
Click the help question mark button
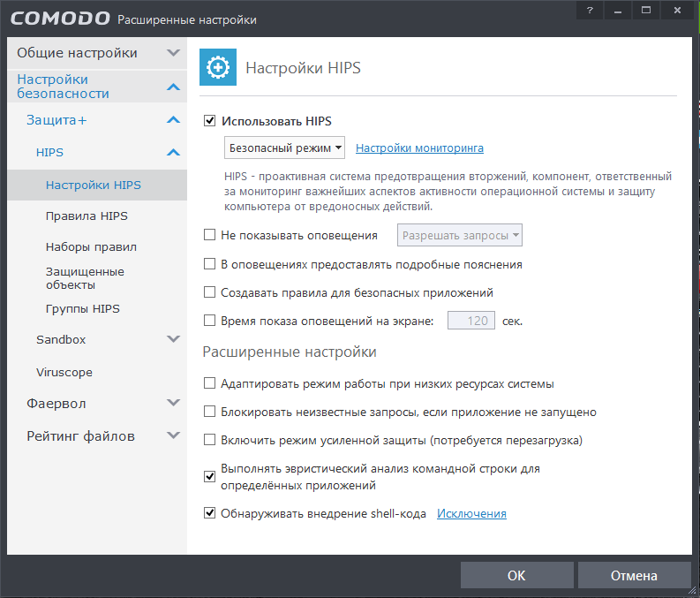[x=590, y=11]
